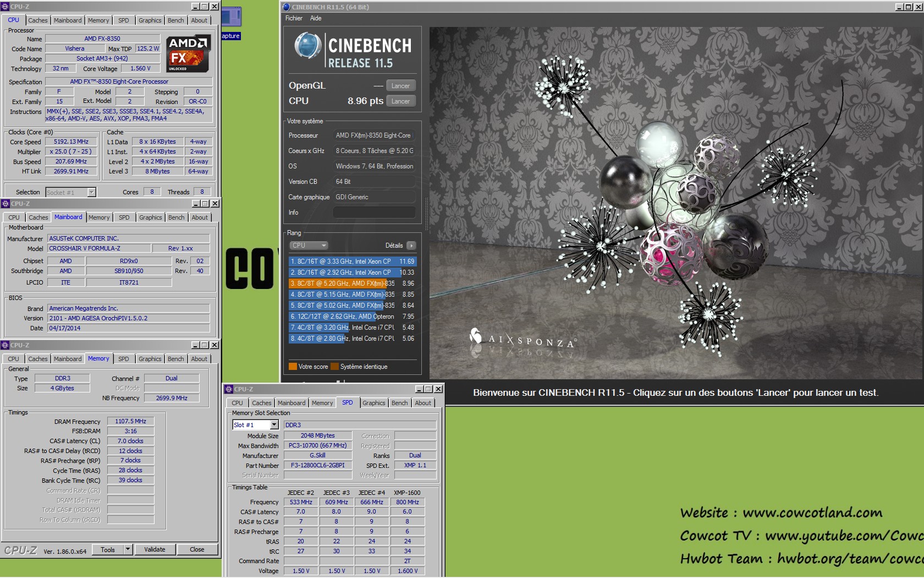This screenshot has width=924, height=578.
Task: Select ranking row '8. 4C/8T @ 2.80 GHz, Intel Core i7'
Action: point(353,339)
